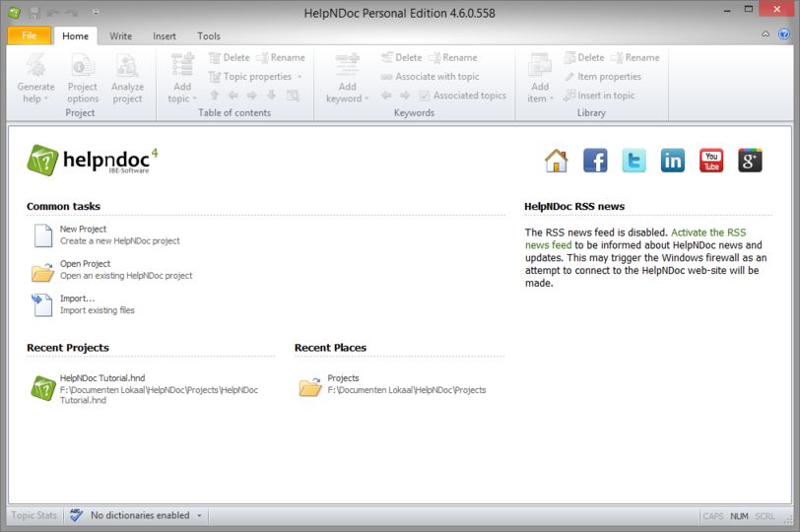Open the Generate help button
The height and width of the screenshot is (532, 800).
[35, 78]
